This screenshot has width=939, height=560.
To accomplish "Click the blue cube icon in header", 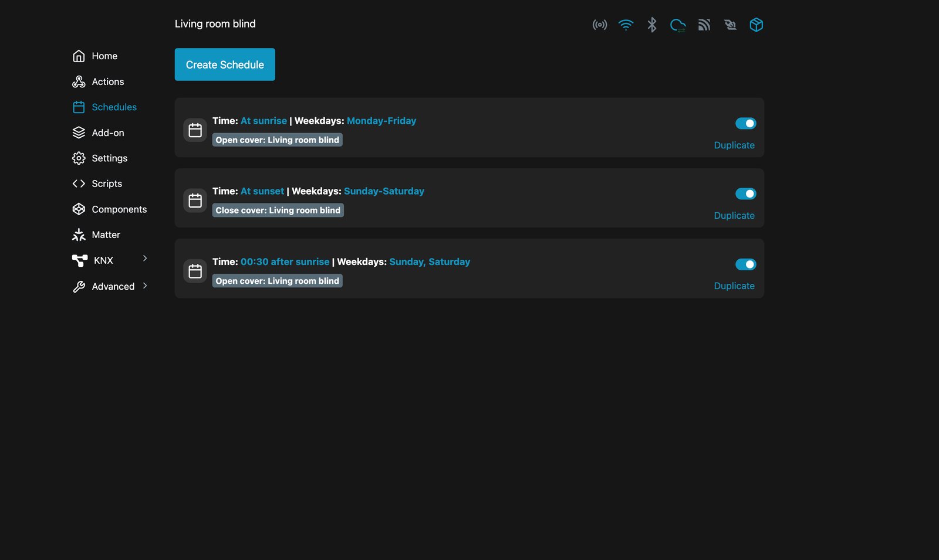I will 756,25.
